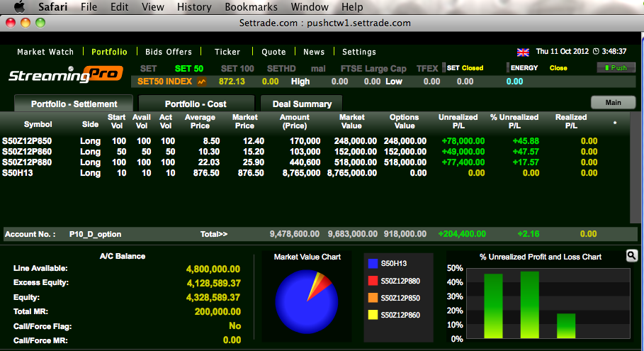Open the File menu
The image size is (644, 351).
click(x=89, y=7)
